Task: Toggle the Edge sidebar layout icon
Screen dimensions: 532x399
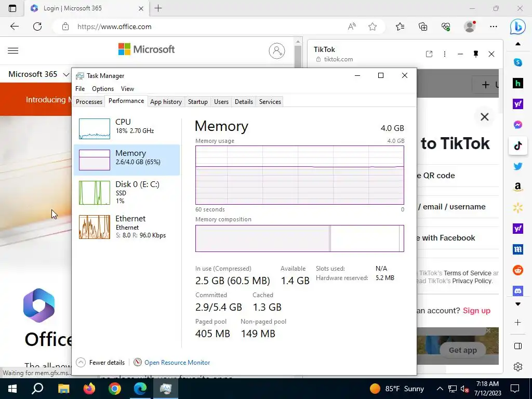Action: tap(518, 346)
